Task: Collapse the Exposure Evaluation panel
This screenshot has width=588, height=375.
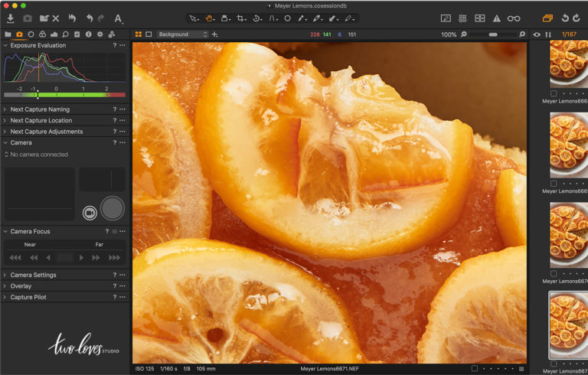Action: coord(5,45)
